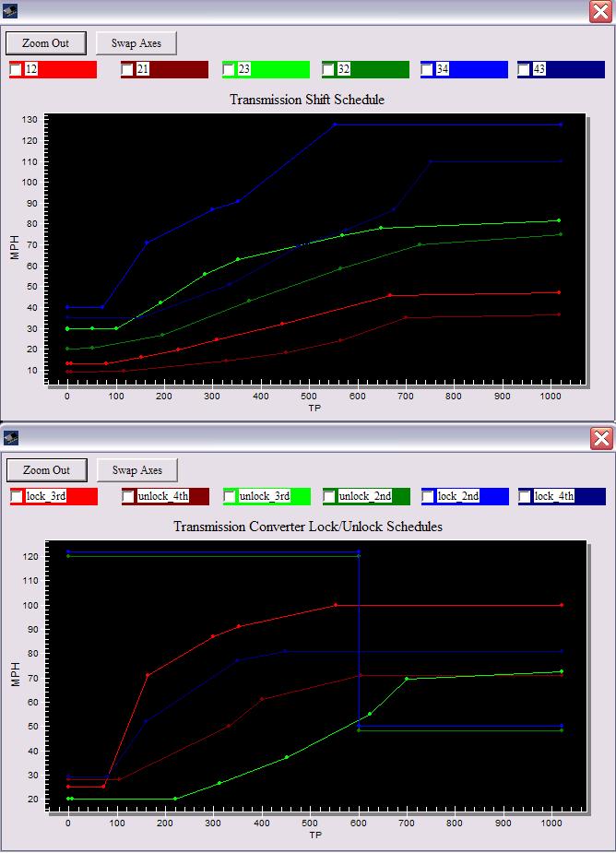Check the 23 shift series checkbox
The image size is (616, 853).
[229, 70]
